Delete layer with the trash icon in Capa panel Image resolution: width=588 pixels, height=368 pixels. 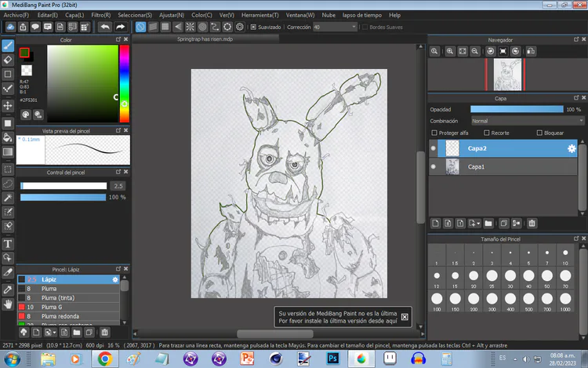point(532,224)
